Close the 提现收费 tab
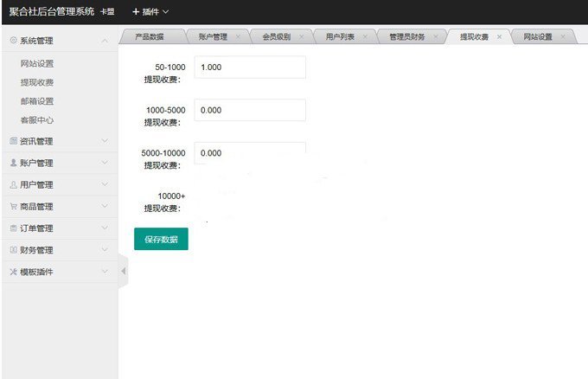 pos(499,36)
